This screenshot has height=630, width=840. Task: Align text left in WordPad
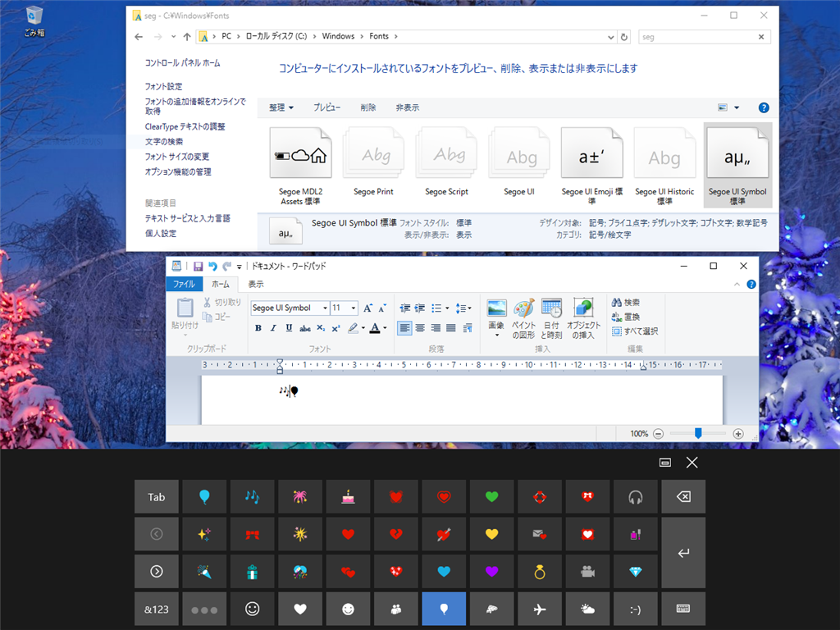point(404,328)
